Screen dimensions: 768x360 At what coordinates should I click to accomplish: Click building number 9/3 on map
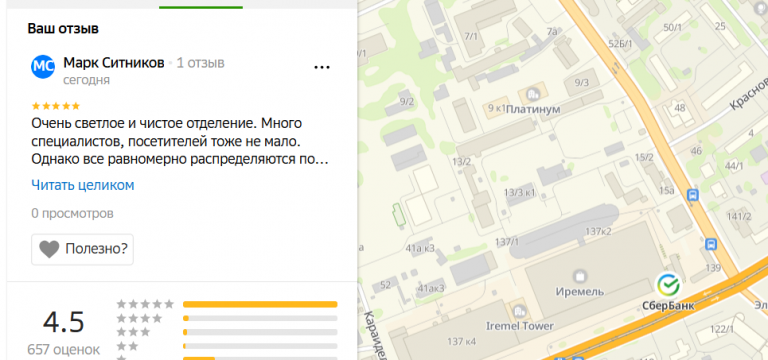pos(581,82)
